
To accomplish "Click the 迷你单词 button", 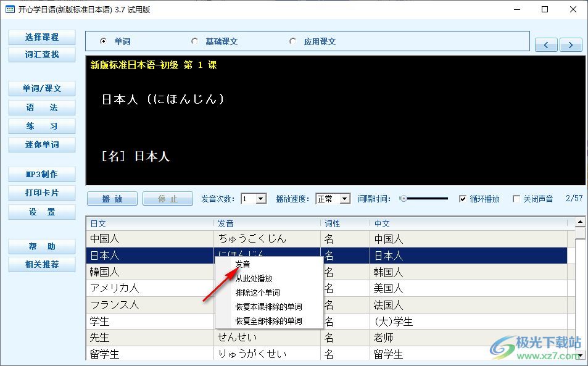I will pyautogui.click(x=42, y=145).
